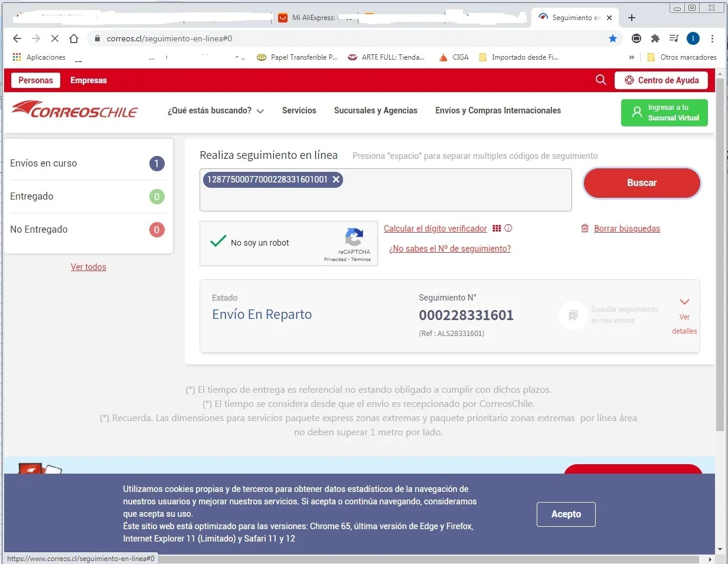Go to the browser home page icon
The height and width of the screenshot is (564, 728).
(x=73, y=38)
